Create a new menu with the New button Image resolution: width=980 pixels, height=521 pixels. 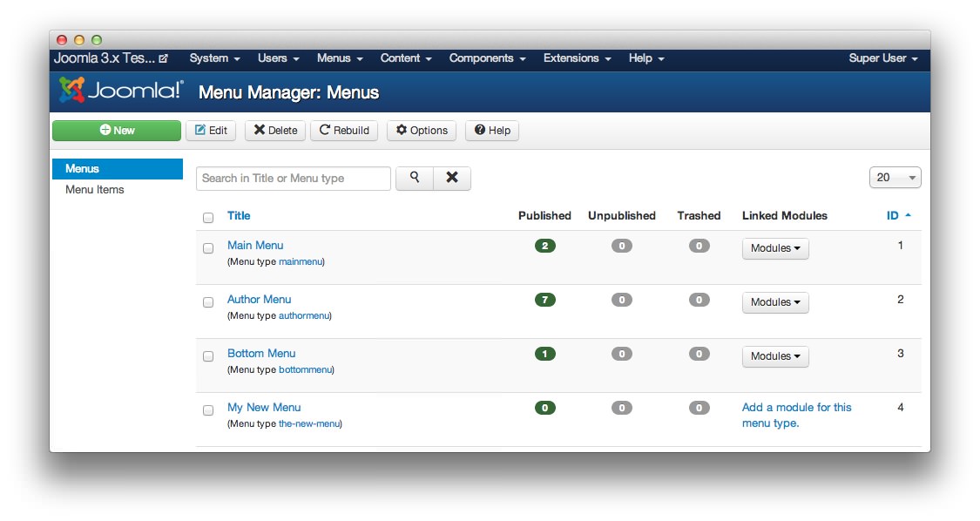coord(116,130)
